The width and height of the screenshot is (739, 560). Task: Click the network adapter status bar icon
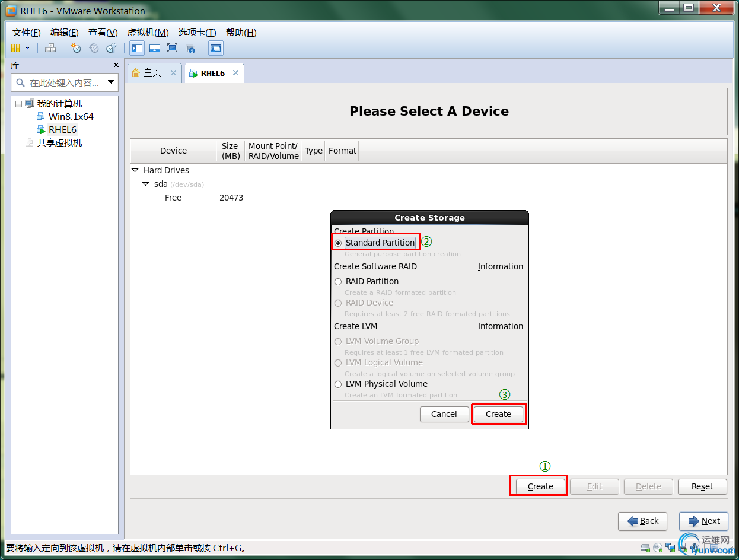(x=670, y=548)
